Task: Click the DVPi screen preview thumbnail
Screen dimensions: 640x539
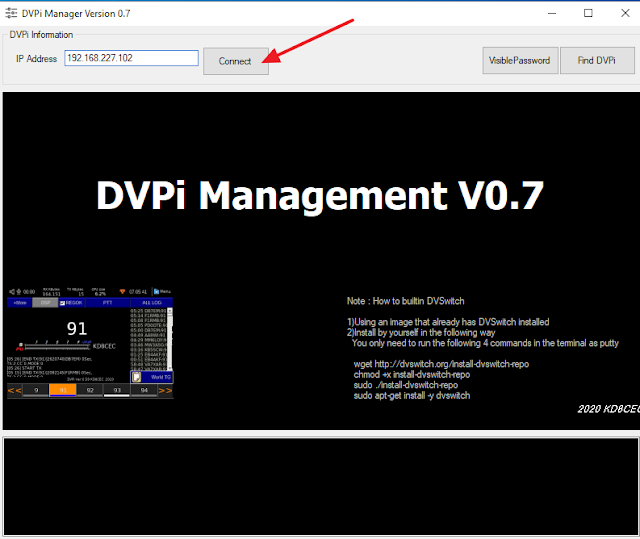Action: [x=90, y=342]
